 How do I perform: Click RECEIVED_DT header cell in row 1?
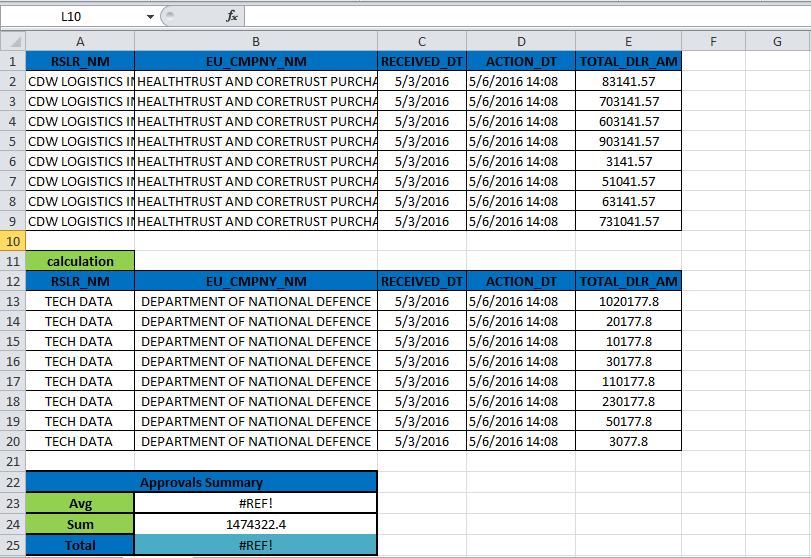coord(422,62)
